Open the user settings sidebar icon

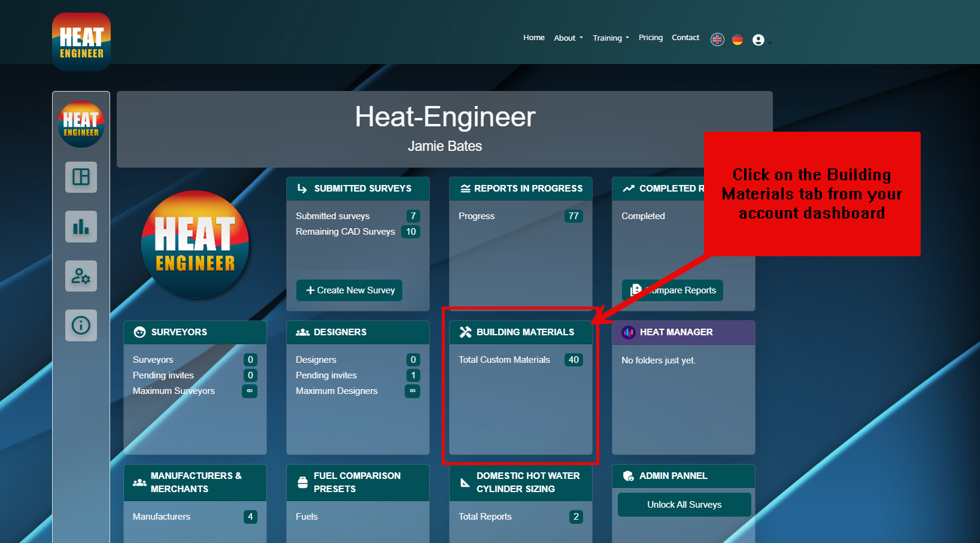click(81, 276)
